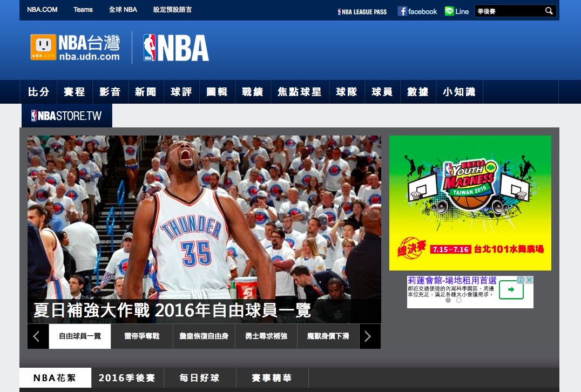Open the 戰績 standings menu
581x392 pixels.
253,92
